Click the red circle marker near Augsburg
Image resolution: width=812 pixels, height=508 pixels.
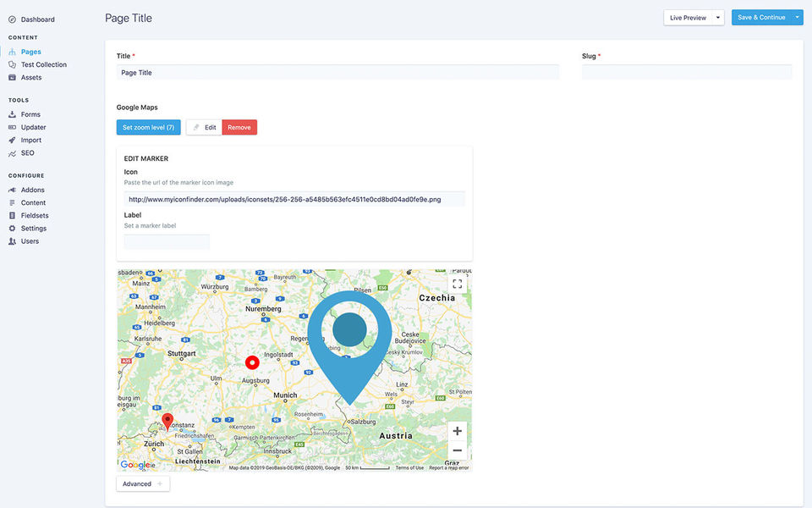point(252,363)
